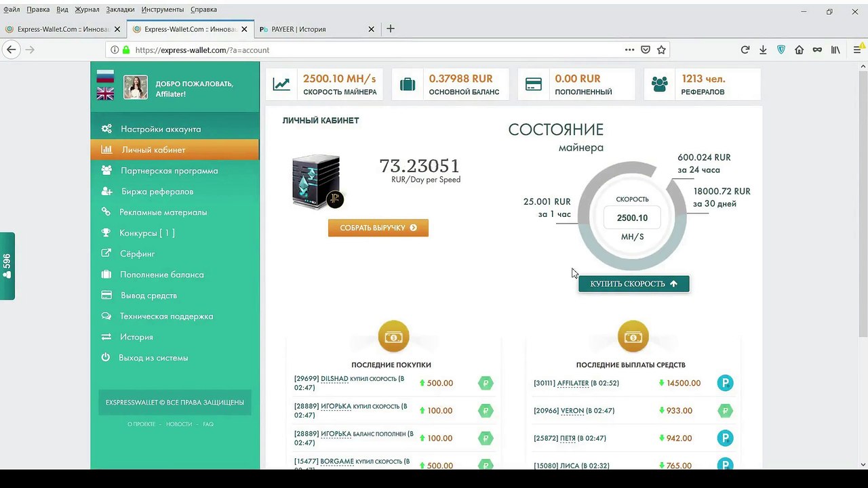Viewport: 868px width, 488px height.
Task: Click the FAQ footer link
Action: coord(208,424)
